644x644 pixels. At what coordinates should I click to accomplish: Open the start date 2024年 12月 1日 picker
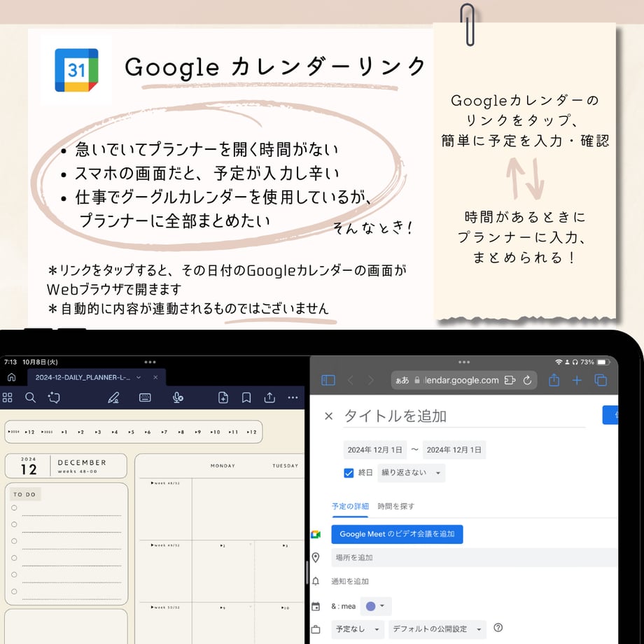pyautogui.click(x=375, y=449)
